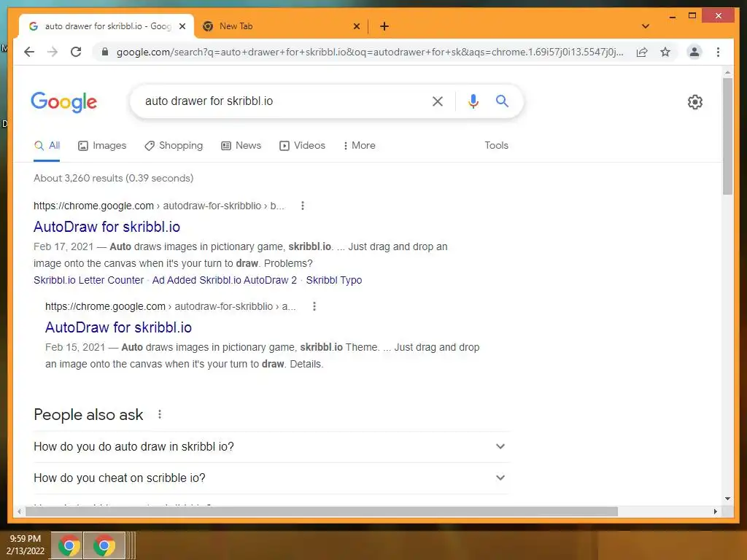Open a new tab with the plus button
Image resolution: width=747 pixels, height=560 pixels.
click(384, 26)
